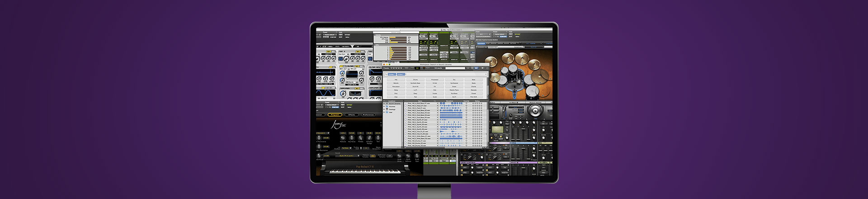Screen dimensions: 868x199
Task: Toggle BYPASS on the top-left synth plugin header
Action: coord(347,35)
